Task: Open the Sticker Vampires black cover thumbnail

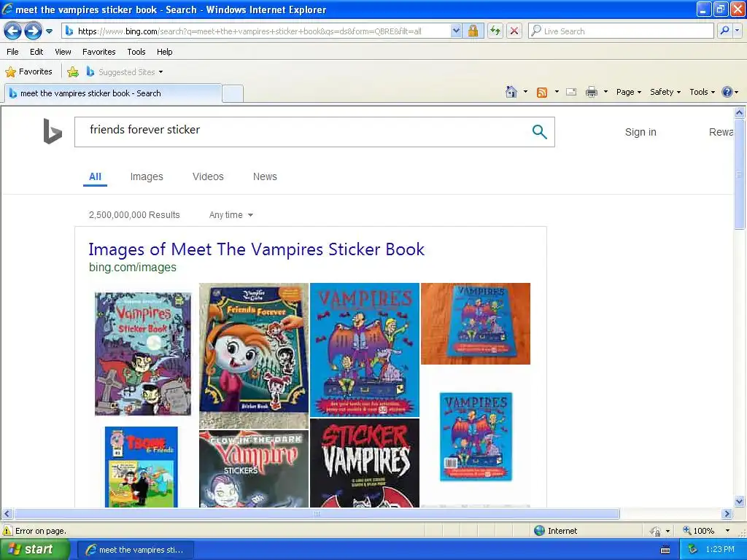Action: tap(365, 463)
